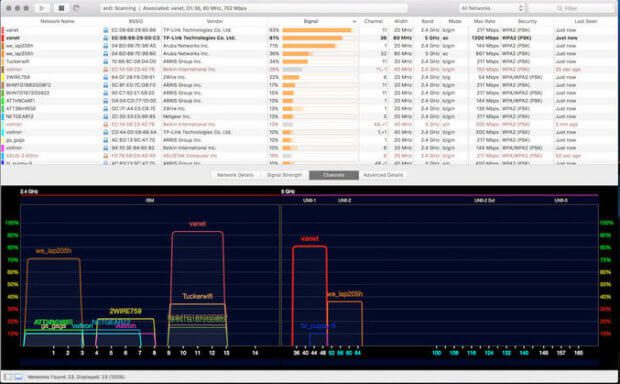Click the yellow color marker of the 2WIRE758 row
620x384 pixels.
coord(3,77)
